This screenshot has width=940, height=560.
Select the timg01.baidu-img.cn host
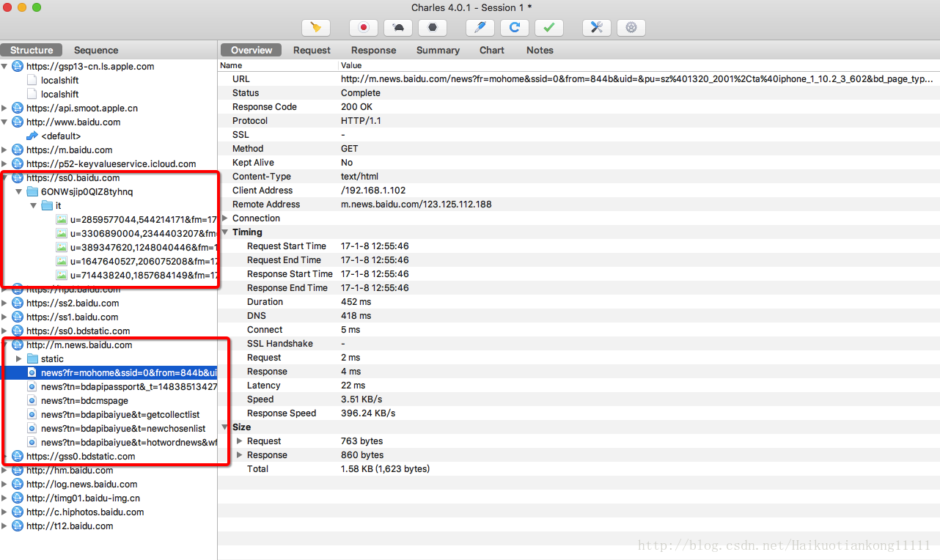click(83, 498)
